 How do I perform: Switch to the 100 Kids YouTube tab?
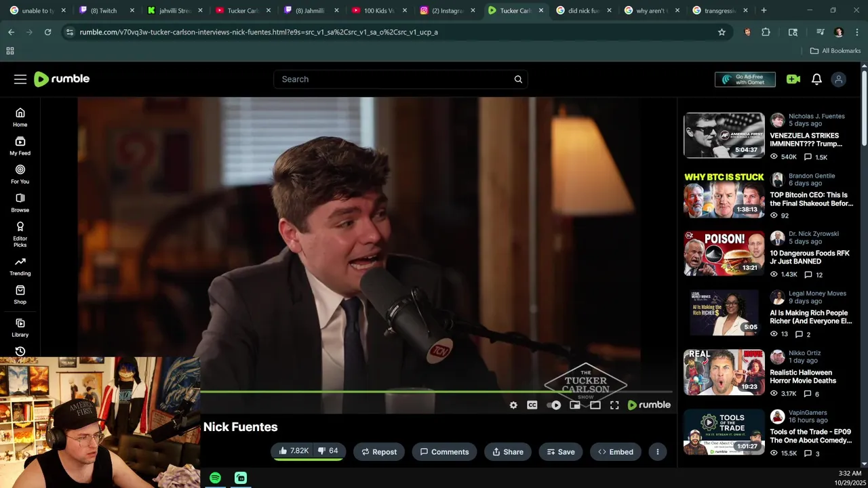(380, 10)
